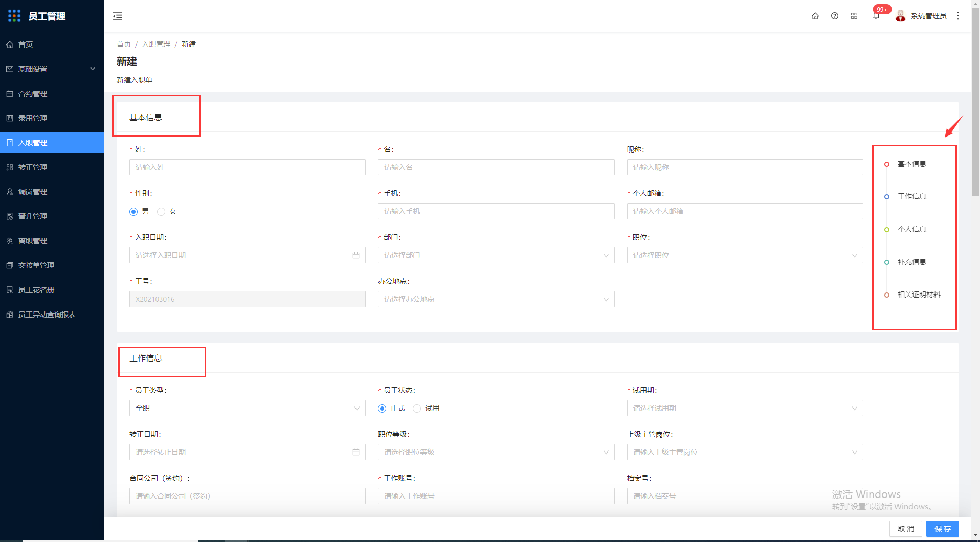Screen dimensions: 980x542
Task: Open the 办公地点 dropdown
Action: click(496, 299)
